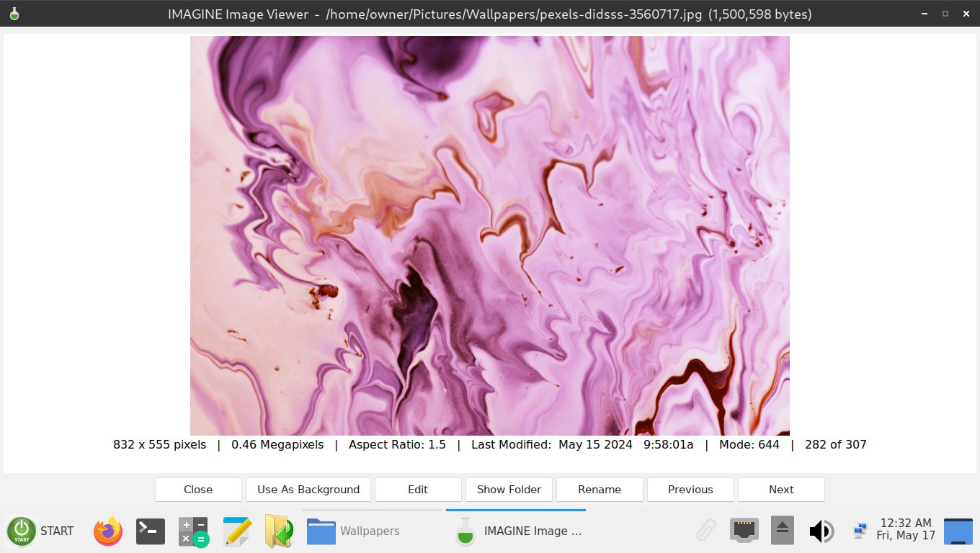Open the START menu
980x553 pixels.
[40, 531]
